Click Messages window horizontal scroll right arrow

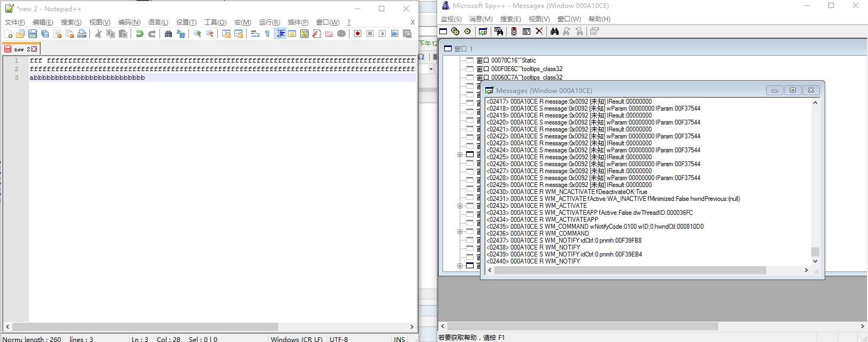coord(806,270)
